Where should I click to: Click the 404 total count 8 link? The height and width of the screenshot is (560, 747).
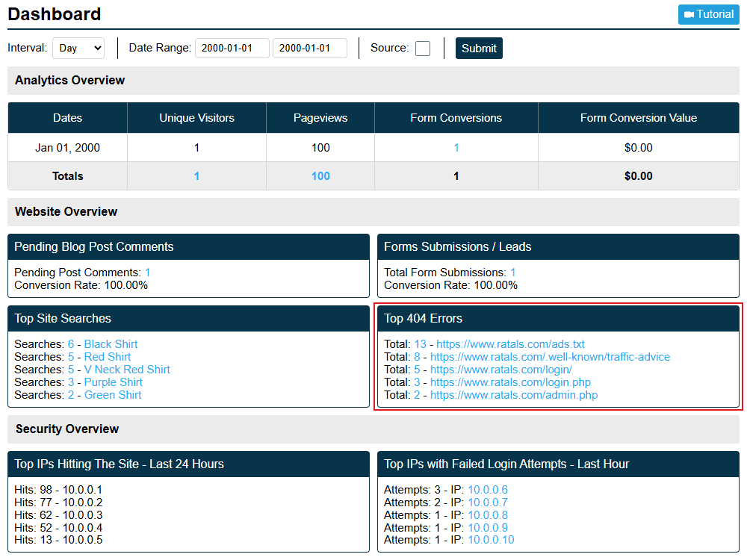pyautogui.click(x=417, y=357)
